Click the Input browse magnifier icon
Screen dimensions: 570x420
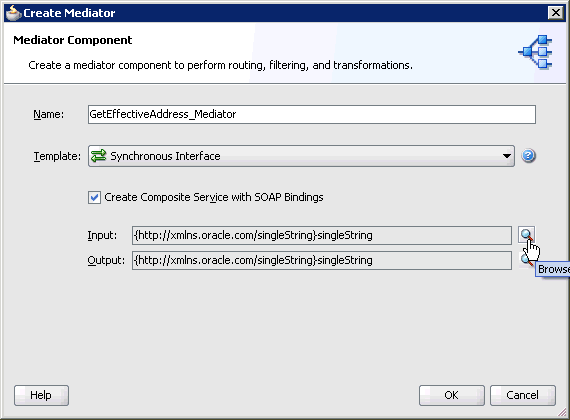[526, 235]
